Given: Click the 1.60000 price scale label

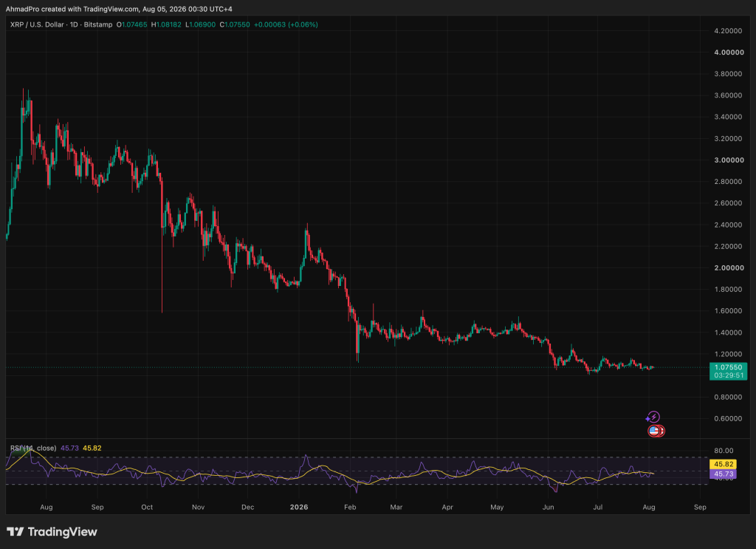Looking at the screenshot, I should [728, 310].
